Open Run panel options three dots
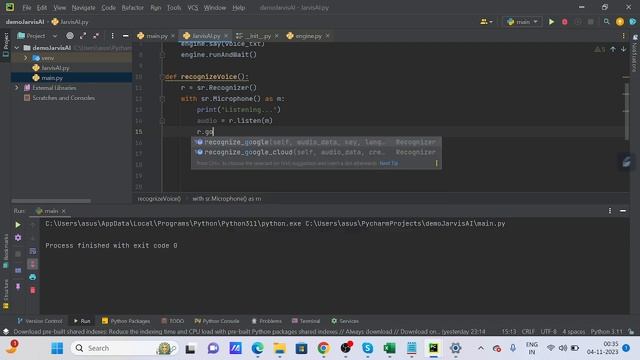This screenshot has height=360, width=640. [x=610, y=211]
